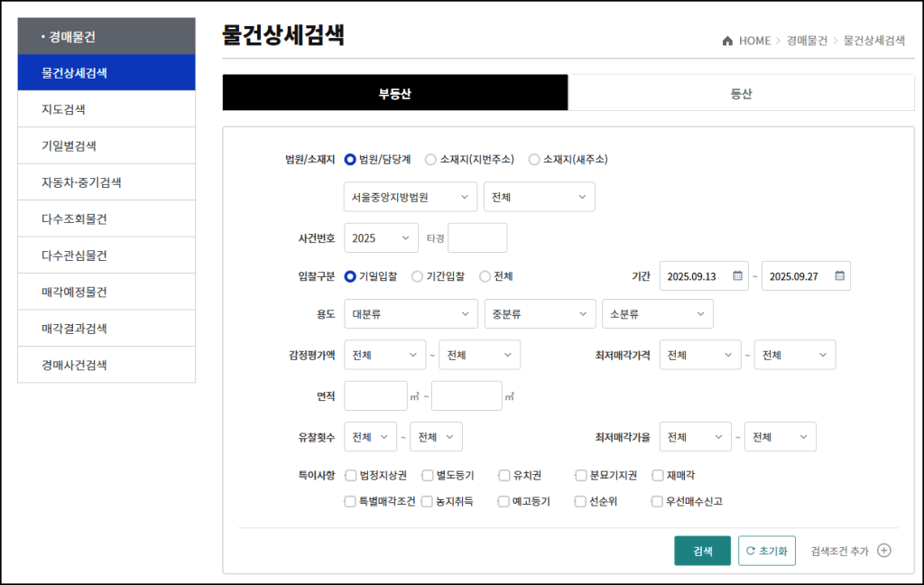Tick the 우선매수신고 checkbox
Screen dimensions: 924x585
pyautogui.click(x=657, y=502)
